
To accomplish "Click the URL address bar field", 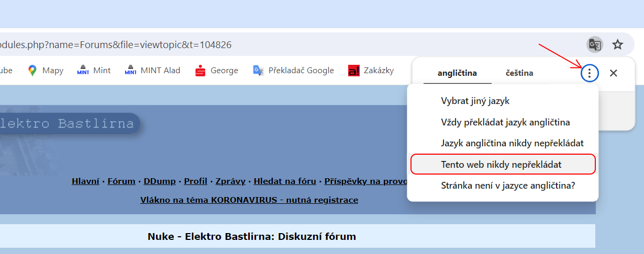I will (x=262, y=44).
